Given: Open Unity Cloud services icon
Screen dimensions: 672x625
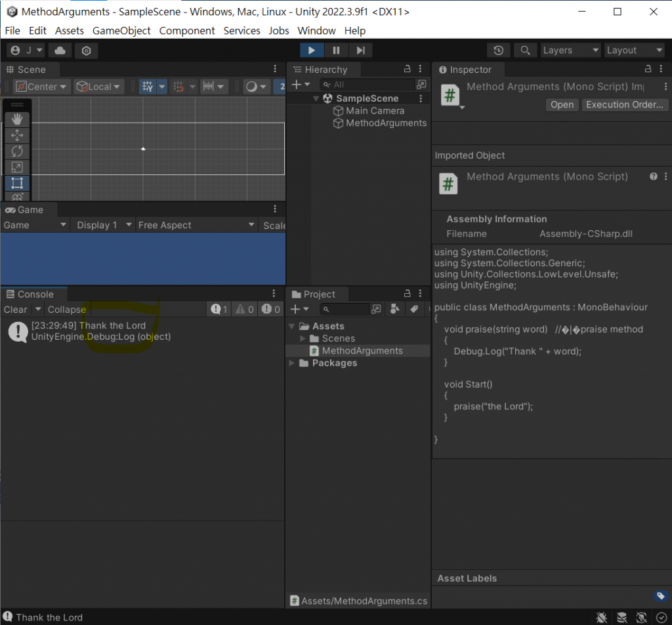Looking at the screenshot, I should pyautogui.click(x=60, y=50).
